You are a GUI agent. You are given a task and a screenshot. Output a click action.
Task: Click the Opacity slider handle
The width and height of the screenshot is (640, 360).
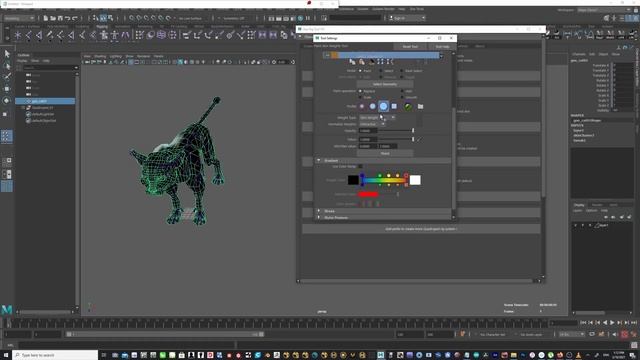[413, 131]
